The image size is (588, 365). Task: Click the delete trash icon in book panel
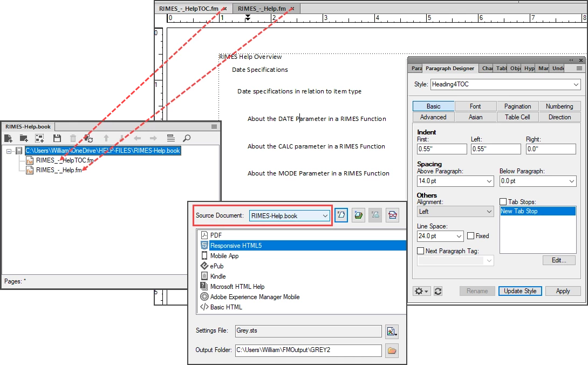point(73,138)
